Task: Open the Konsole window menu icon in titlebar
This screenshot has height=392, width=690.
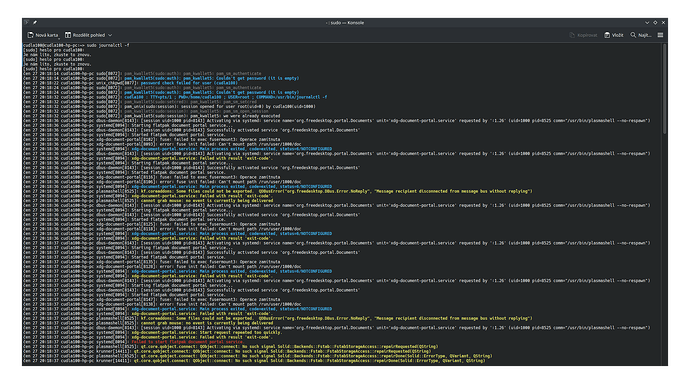Action: point(27,22)
